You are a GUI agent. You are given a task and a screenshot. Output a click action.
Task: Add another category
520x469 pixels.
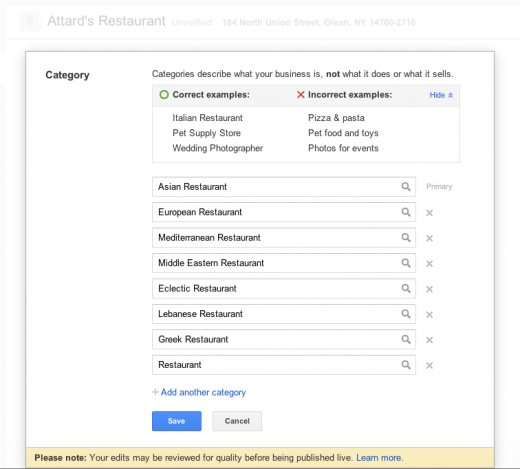199,392
